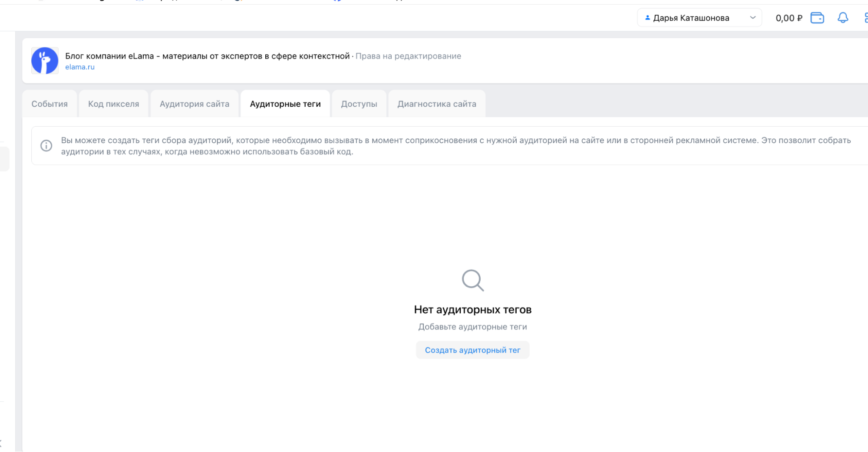
Task: Switch to the События tab
Action: [49, 104]
